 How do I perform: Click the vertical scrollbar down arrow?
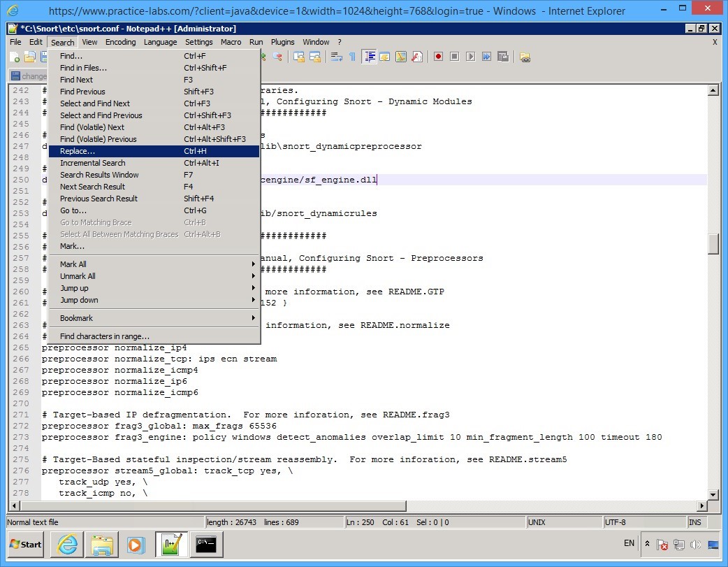[713, 494]
